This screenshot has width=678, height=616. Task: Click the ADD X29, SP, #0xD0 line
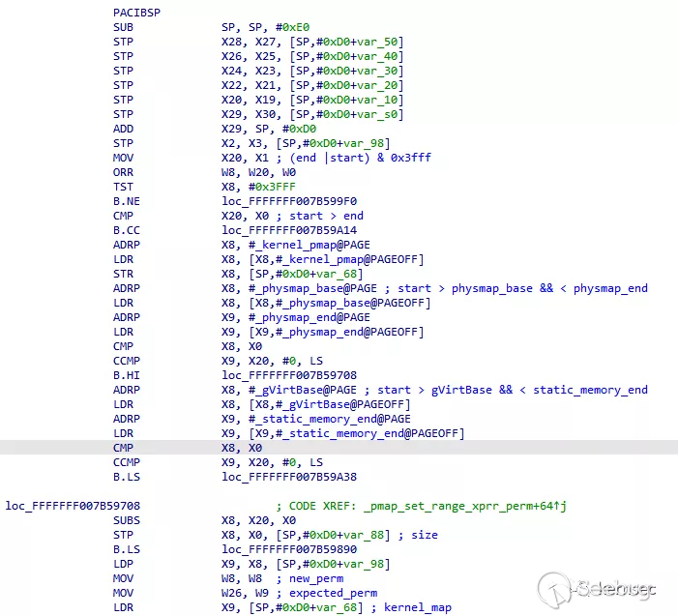click(x=215, y=129)
